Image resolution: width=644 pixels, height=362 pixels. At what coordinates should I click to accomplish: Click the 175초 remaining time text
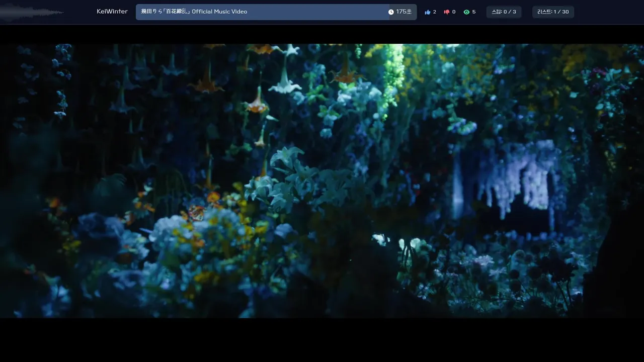coord(404,12)
